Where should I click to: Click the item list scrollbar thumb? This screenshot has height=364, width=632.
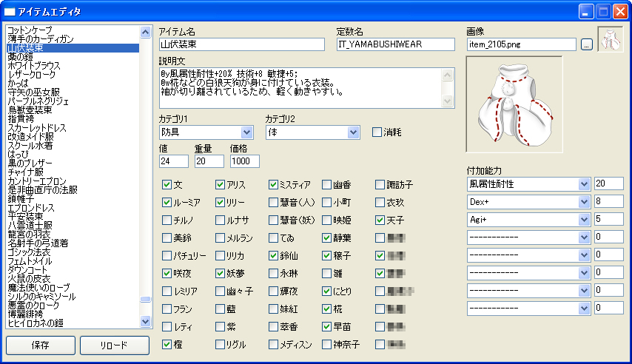[145, 300]
